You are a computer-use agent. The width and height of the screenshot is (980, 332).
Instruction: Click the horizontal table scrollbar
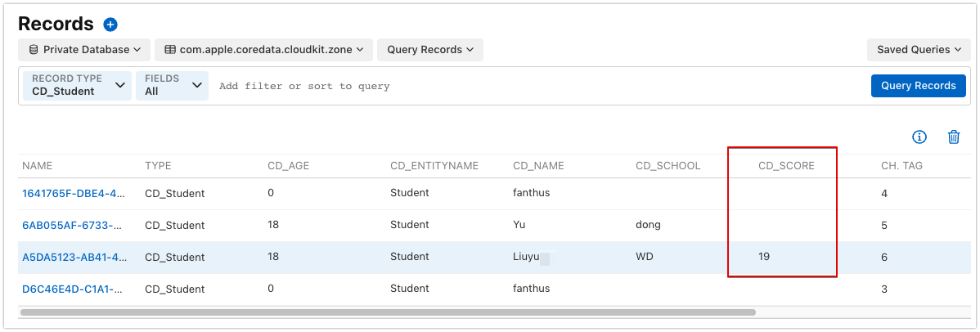pyautogui.click(x=388, y=312)
